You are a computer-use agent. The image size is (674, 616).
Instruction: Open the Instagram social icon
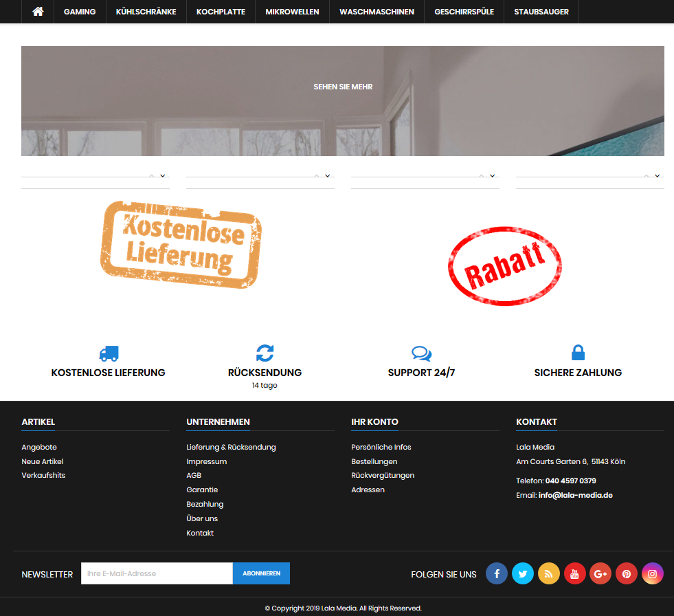(653, 573)
